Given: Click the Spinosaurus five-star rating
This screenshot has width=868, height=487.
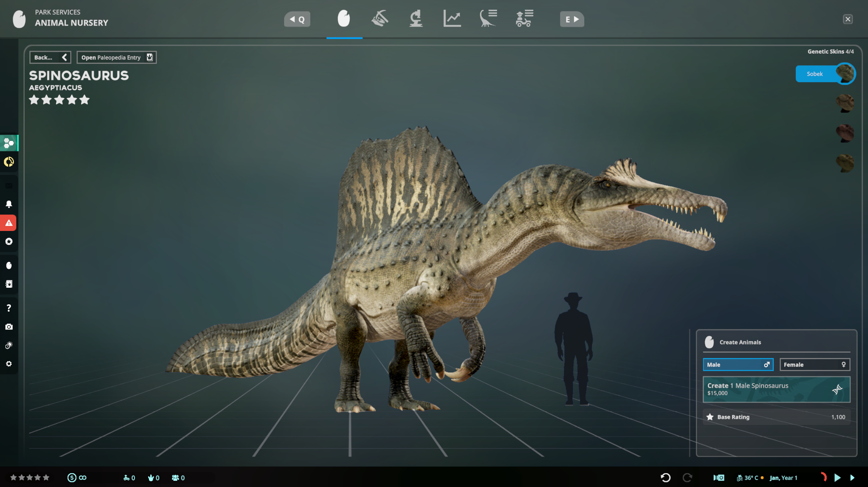Looking at the screenshot, I should tap(59, 100).
